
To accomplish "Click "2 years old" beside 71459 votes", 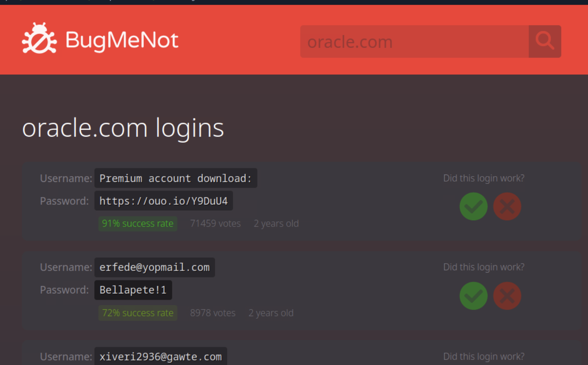I will 276,224.
